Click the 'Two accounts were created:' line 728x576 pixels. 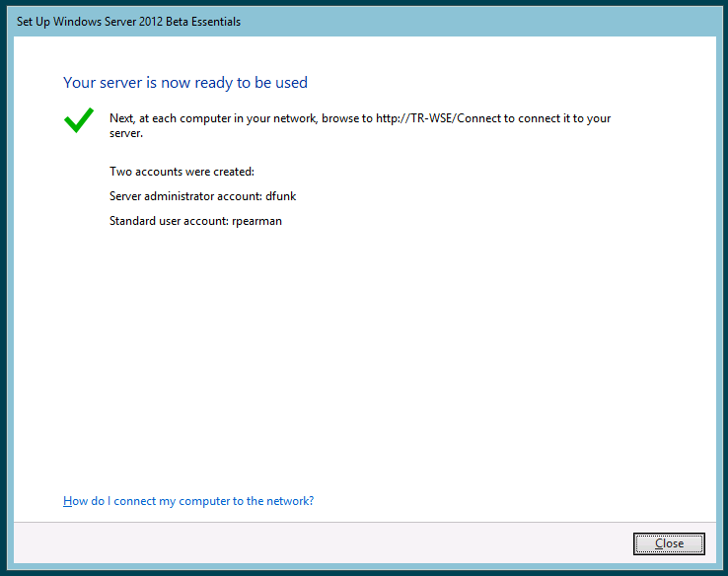click(182, 172)
